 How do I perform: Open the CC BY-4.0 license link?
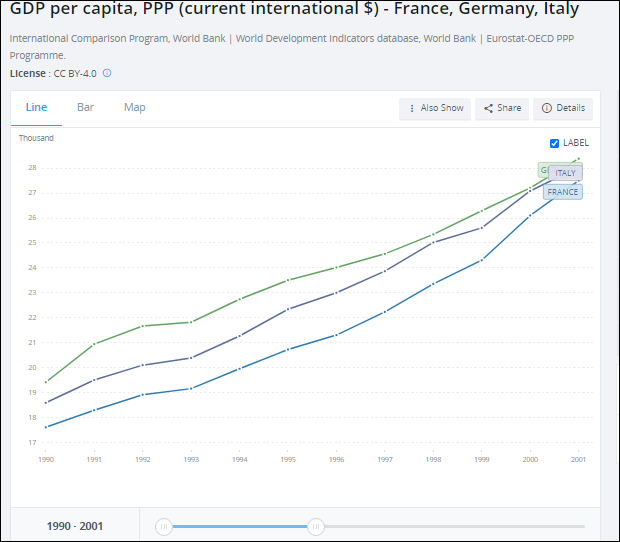pos(75,73)
